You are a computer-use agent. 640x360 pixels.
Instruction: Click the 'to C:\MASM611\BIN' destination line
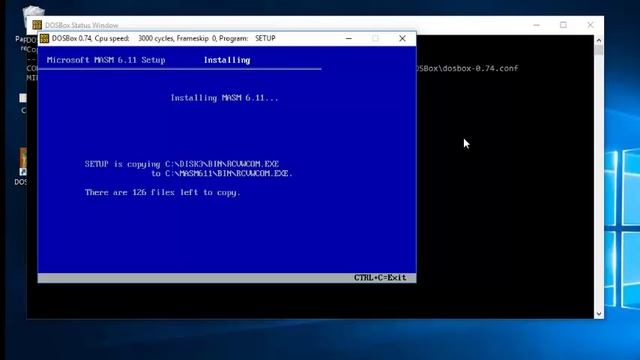tap(222, 173)
